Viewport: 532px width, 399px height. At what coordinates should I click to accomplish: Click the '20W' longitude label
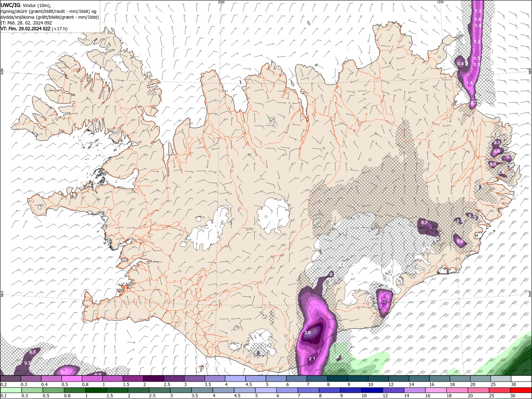[222, 2]
